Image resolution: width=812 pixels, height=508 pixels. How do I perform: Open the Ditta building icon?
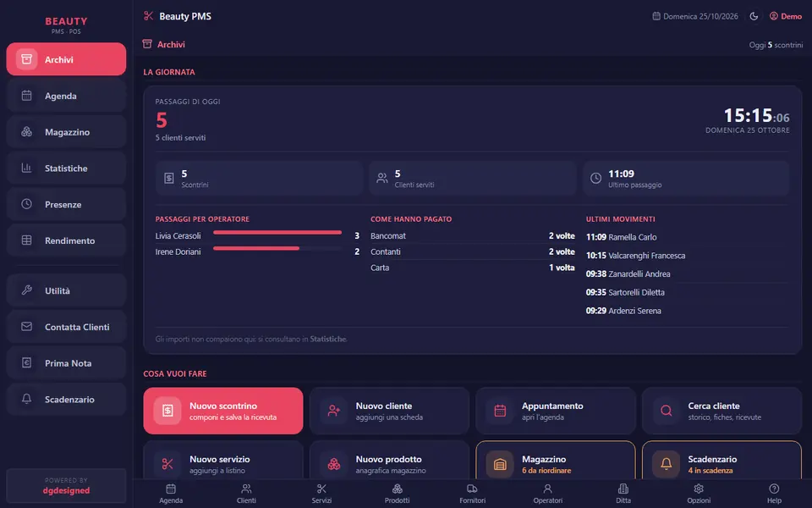[623, 489]
